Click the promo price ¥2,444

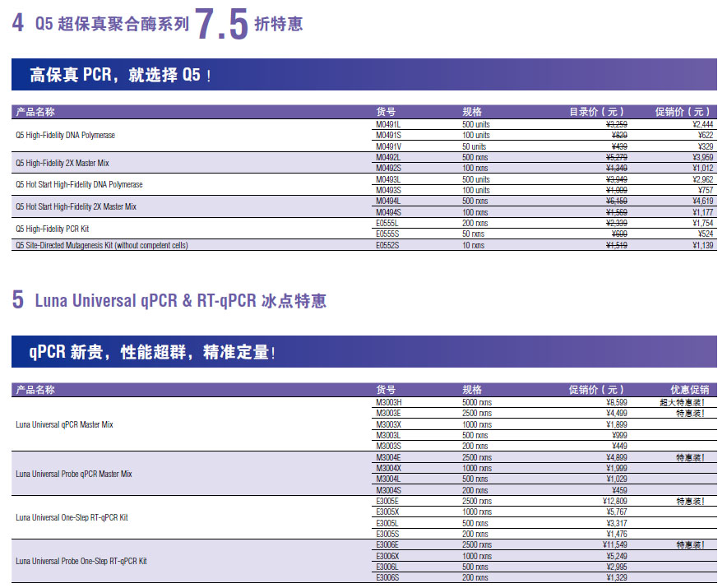coord(703,124)
